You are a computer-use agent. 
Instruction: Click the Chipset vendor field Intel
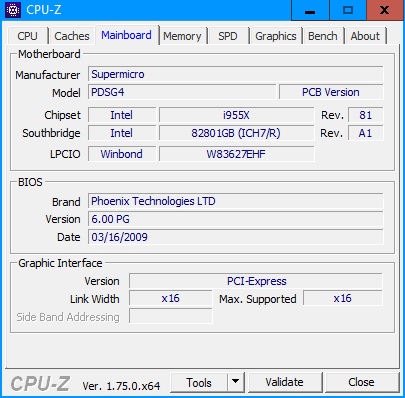click(122, 115)
